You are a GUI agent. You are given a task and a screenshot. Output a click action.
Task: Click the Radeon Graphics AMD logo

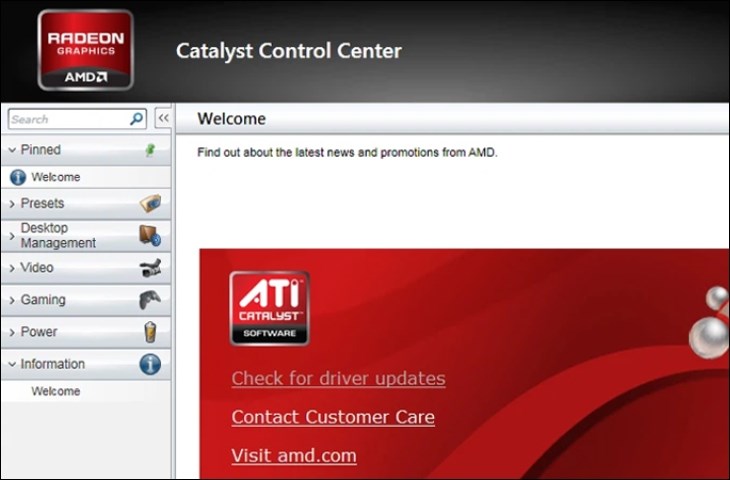[86, 50]
